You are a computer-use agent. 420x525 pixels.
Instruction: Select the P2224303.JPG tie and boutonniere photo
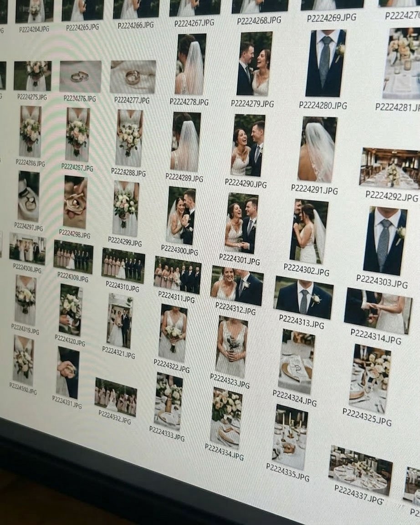[x=384, y=240]
